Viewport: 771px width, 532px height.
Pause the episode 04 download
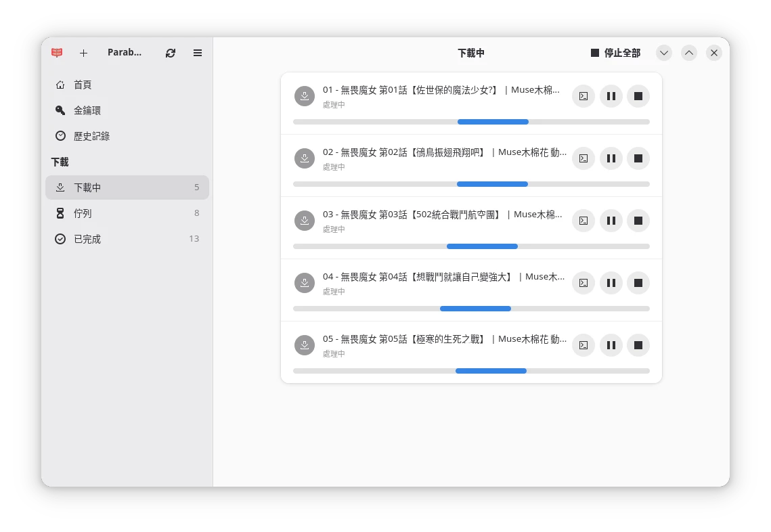[611, 283]
